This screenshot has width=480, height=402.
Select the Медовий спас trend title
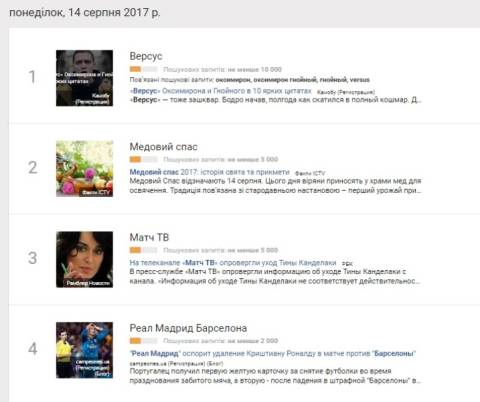point(163,147)
